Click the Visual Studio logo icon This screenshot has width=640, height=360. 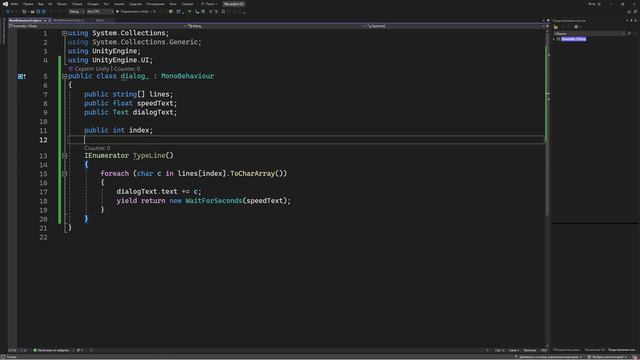(5, 4)
